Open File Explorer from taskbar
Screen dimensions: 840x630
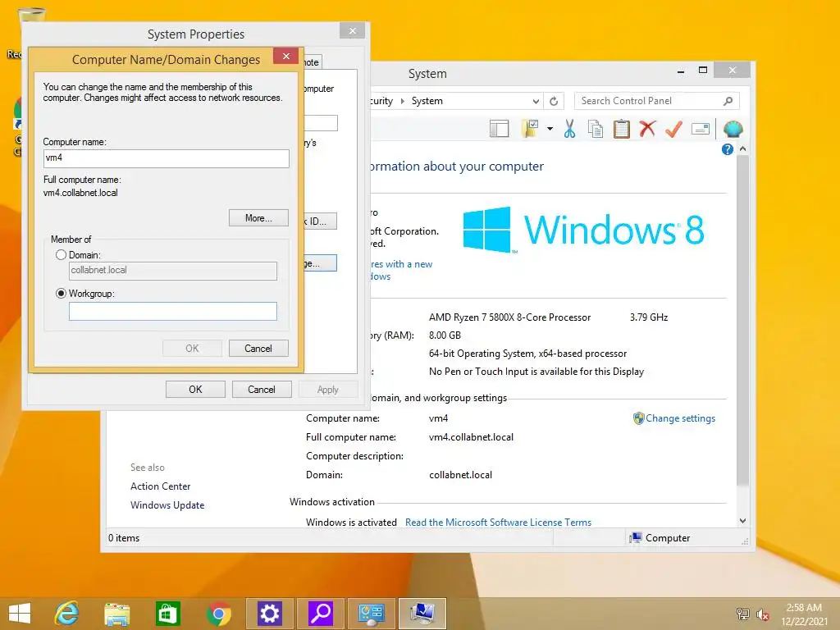click(x=116, y=614)
